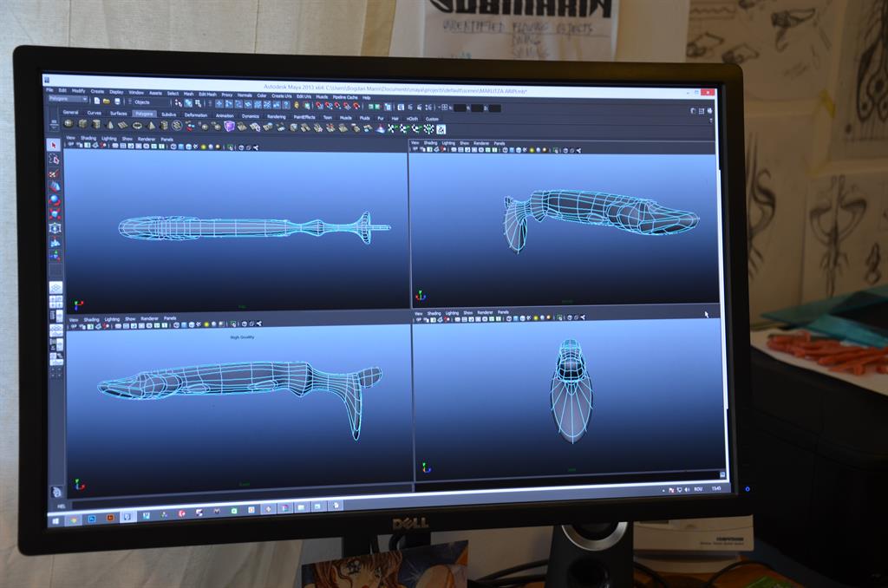888x588 pixels.
Task: Activate the Scale tool in toolbox
Action: (55, 213)
